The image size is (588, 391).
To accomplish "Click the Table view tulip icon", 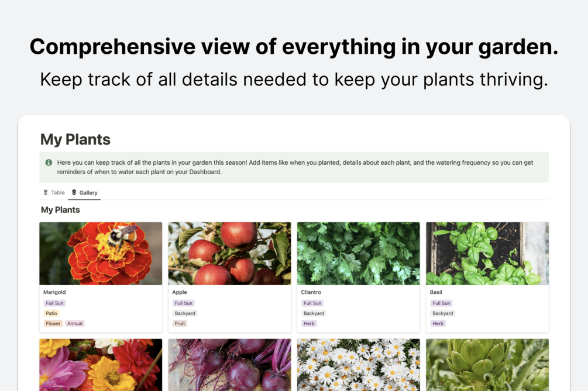I will (46, 192).
